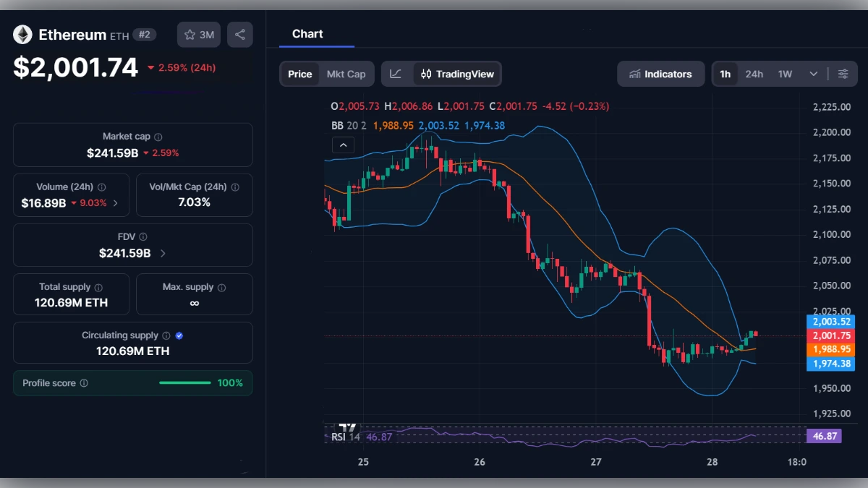Star Ethereum to add it to watchlist
Image resolution: width=868 pixels, height=488 pixels.
coord(190,34)
